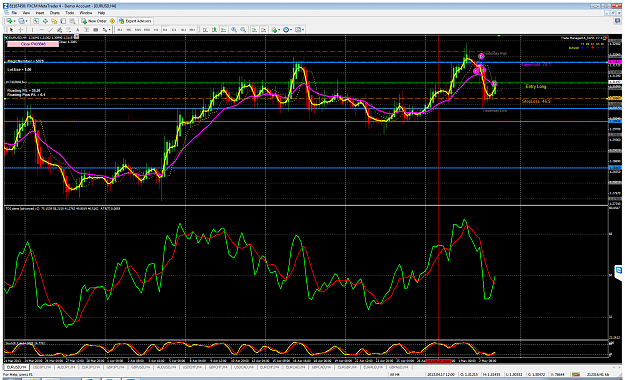Switch chart to Candlesticks view
625x380 pixels.
tap(214, 30)
